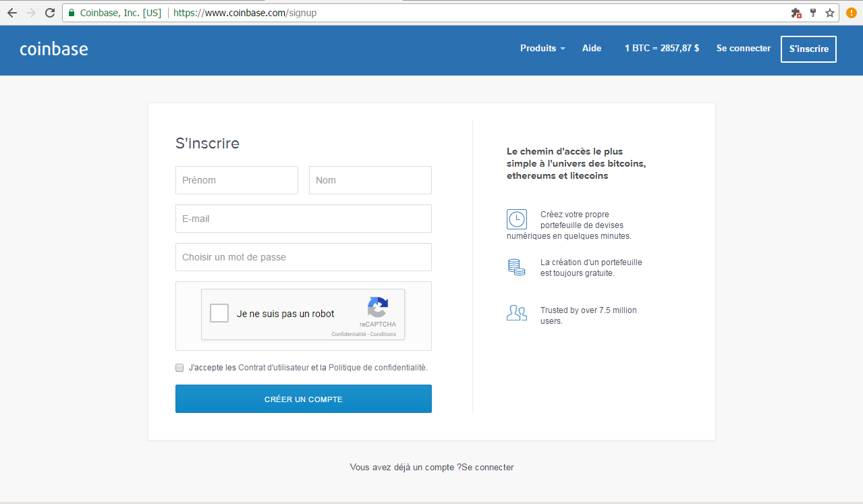Viewport: 863px width, 504px height.
Task: Focus the Nom input field
Action: click(370, 180)
